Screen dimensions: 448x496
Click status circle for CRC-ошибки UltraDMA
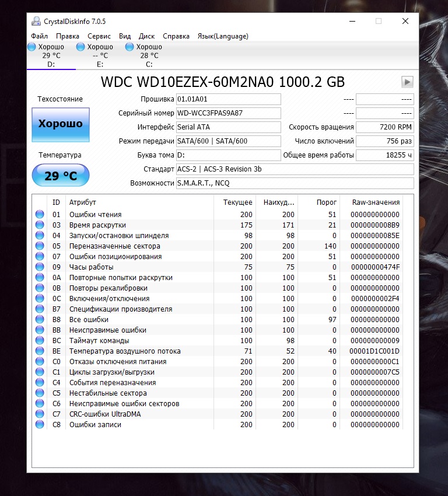40,414
